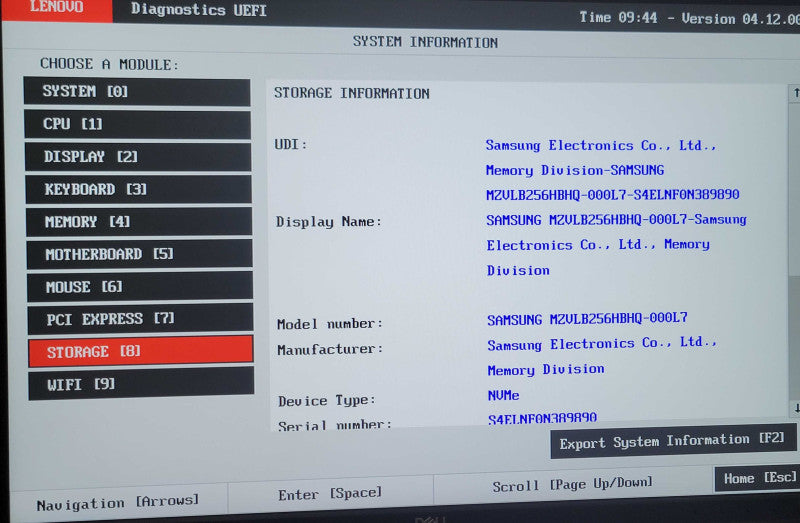Image resolution: width=800 pixels, height=523 pixels.
Task: Click the CHOOSE A MODULE label
Action: click(109, 64)
